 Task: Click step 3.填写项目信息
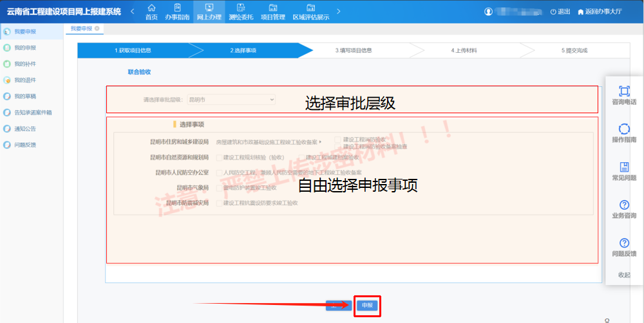354,50
